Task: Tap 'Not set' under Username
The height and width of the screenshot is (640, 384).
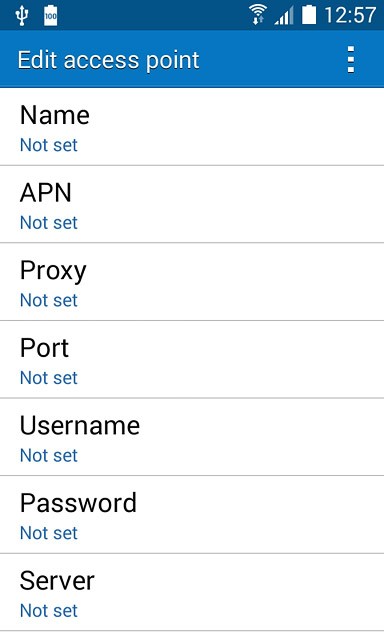Action: (49, 456)
